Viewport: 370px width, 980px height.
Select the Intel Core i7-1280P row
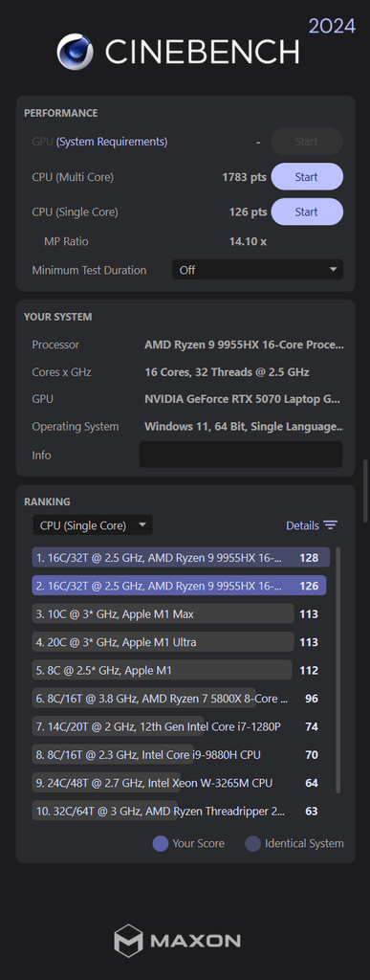coord(178,726)
